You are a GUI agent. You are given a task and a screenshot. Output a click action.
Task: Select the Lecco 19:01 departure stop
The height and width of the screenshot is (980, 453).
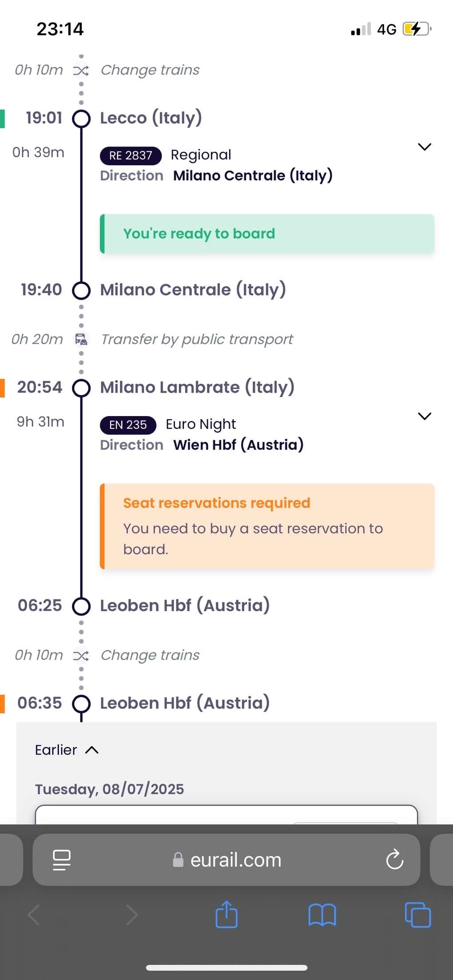click(151, 118)
